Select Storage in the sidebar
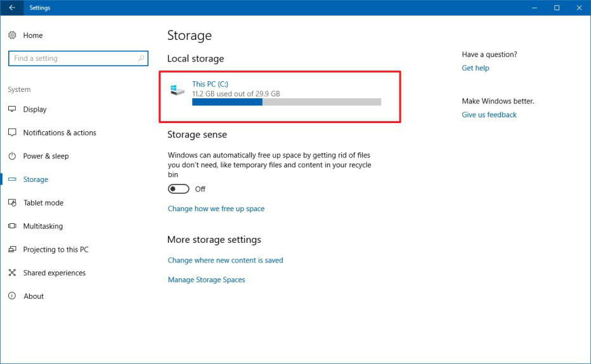This screenshot has width=591, height=364. tap(36, 179)
